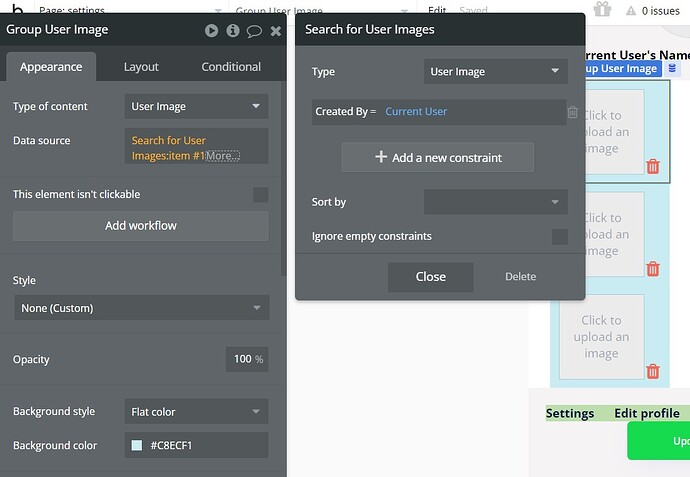690x477 pixels.
Task: Click the property editor vertical scrollbar
Action: [x=284, y=178]
